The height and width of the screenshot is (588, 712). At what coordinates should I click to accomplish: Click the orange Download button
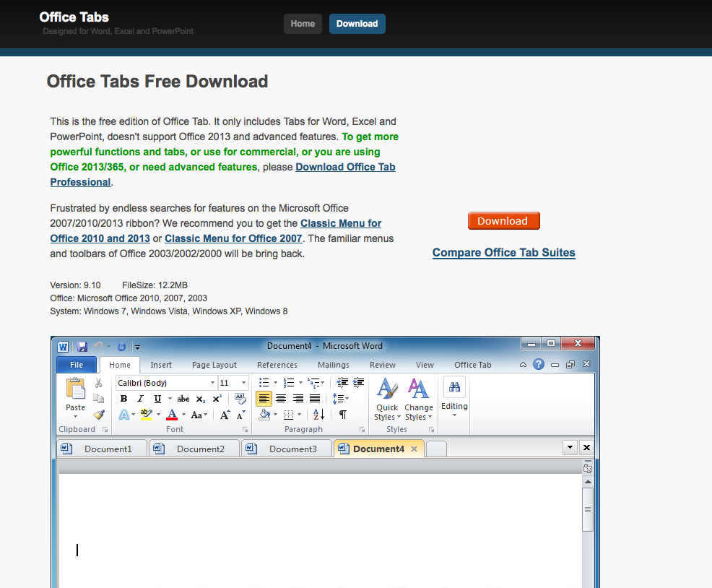tap(503, 221)
